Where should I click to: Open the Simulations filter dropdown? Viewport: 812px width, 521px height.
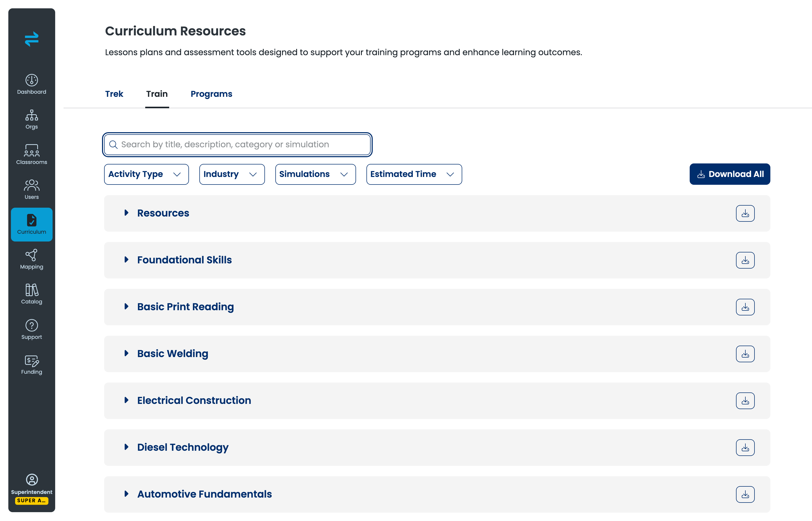coord(316,174)
